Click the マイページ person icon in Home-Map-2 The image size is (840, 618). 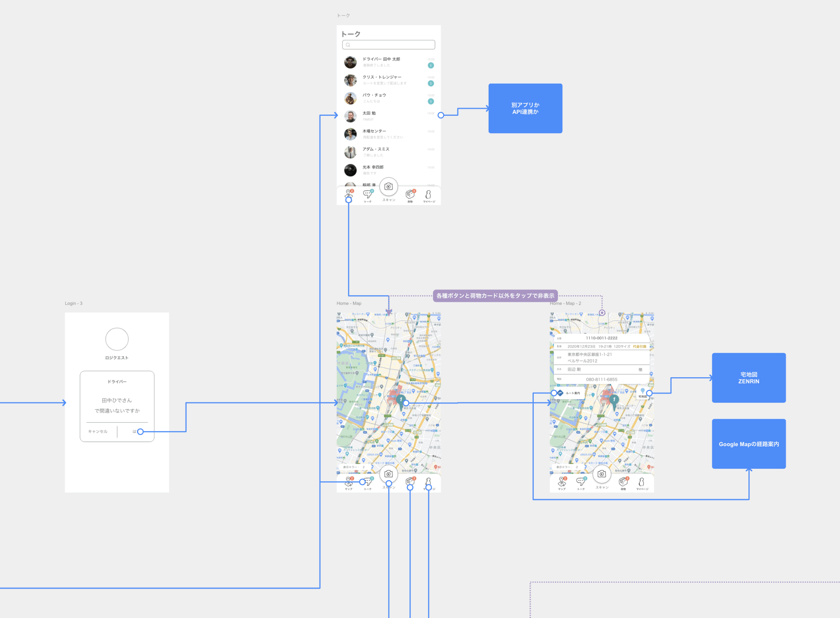tap(642, 482)
